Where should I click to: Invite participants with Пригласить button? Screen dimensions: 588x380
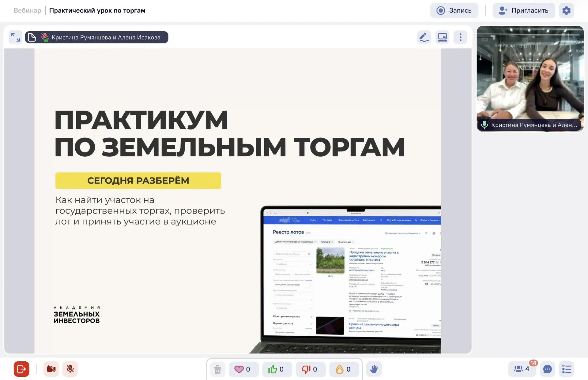click(x=524, y=10)
